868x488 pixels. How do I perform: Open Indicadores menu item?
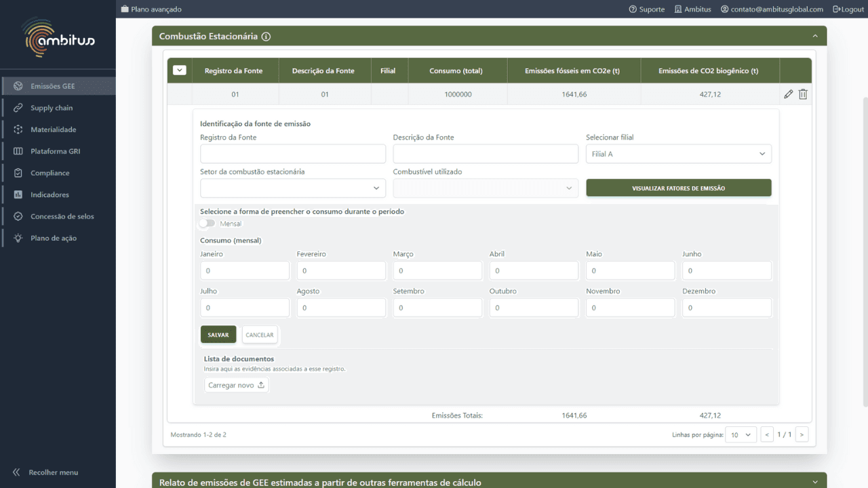pyautogui.click(x=58, y=195)
